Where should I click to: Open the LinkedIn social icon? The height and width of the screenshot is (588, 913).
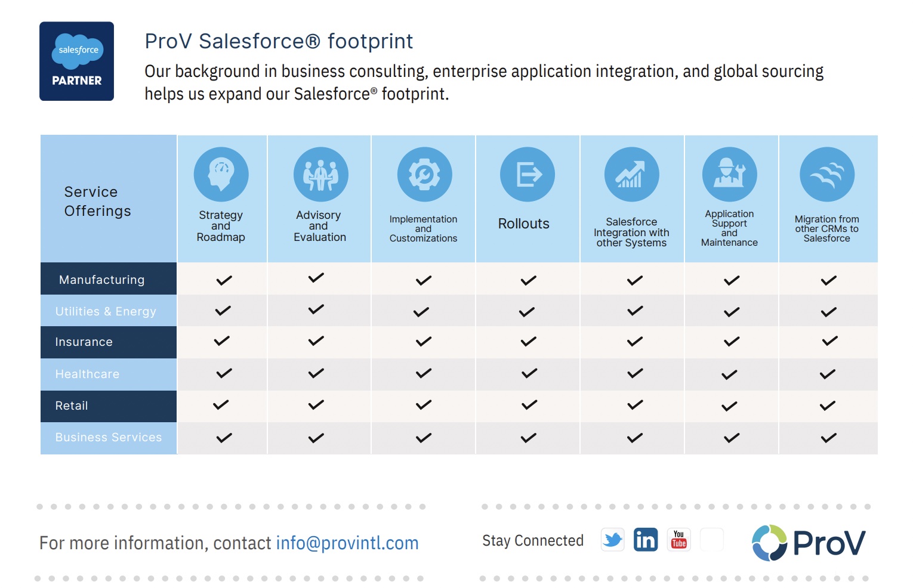646,540
